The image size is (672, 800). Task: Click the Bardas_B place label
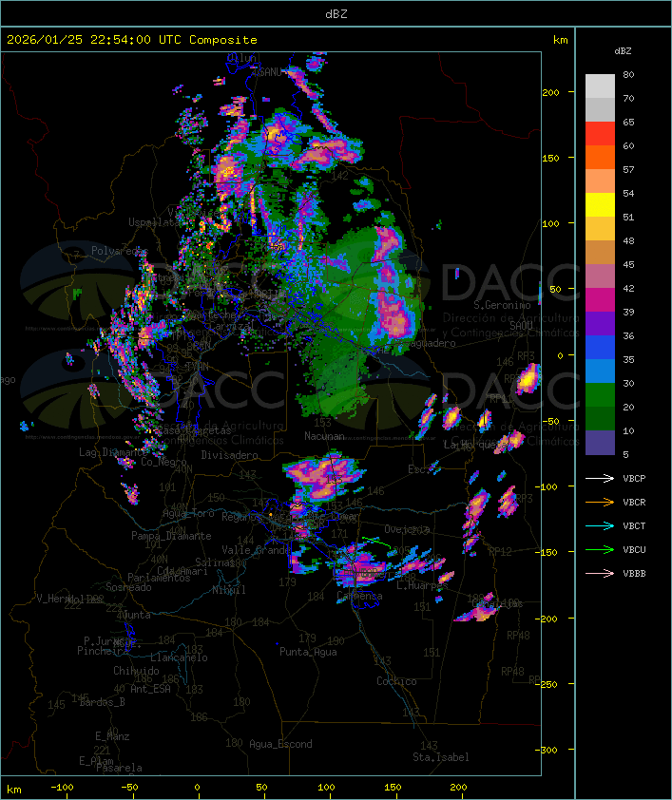click(102, 702)
